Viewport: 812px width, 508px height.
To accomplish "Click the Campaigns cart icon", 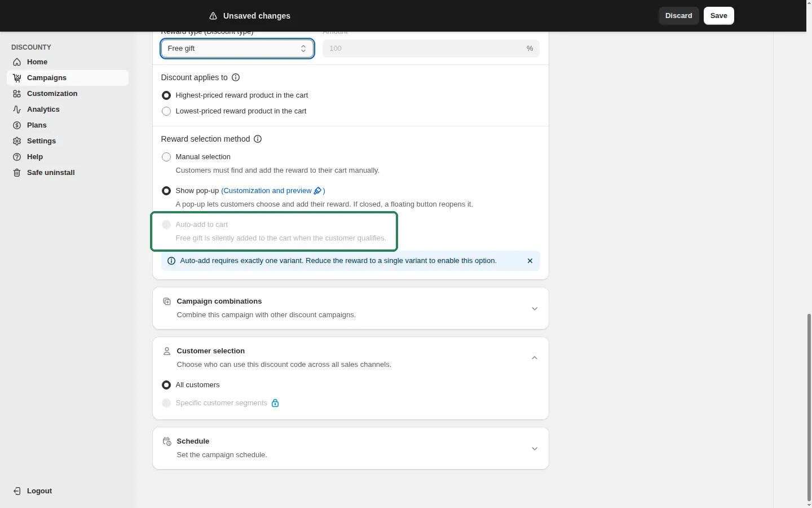I will point(17,78).
